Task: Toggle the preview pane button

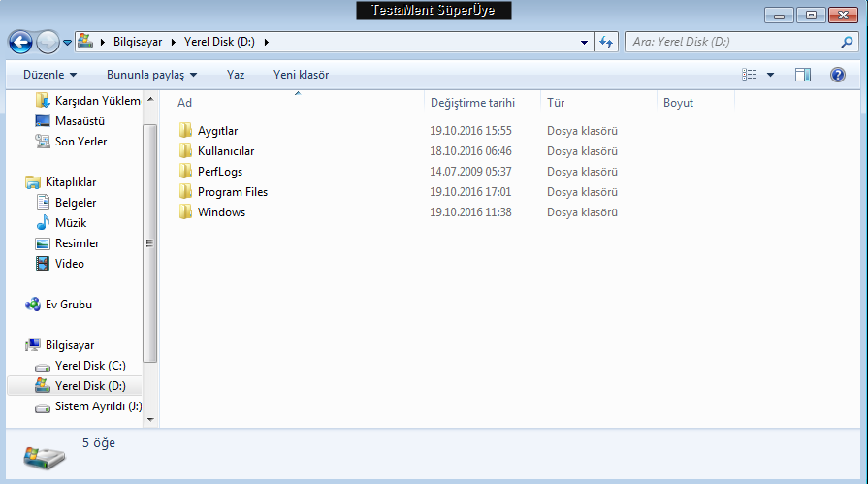Action: pyautogui.click(x=803, y=75)
